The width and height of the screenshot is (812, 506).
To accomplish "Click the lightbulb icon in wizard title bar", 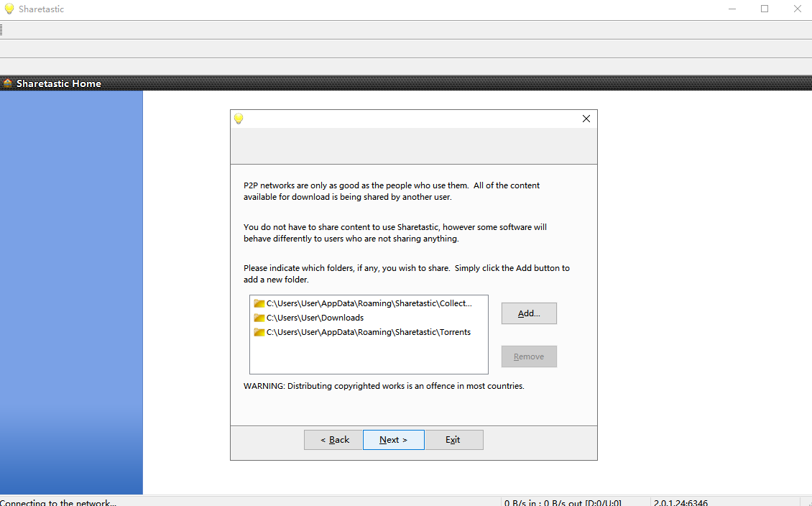I will pos(239,119).
